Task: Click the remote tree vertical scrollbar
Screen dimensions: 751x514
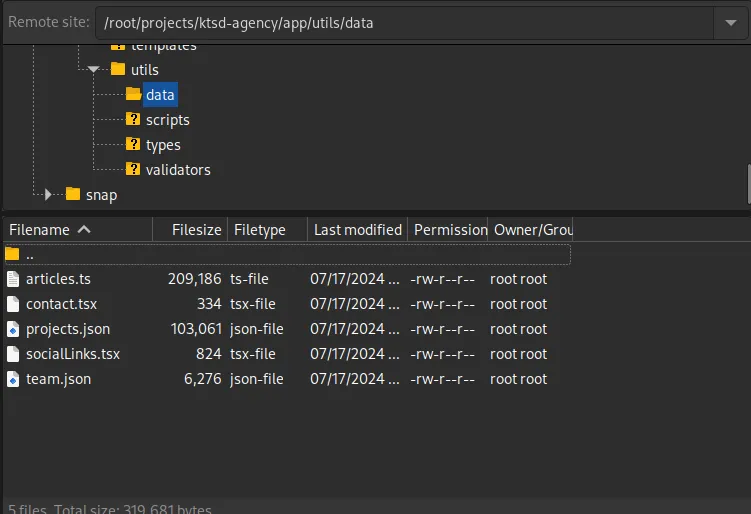Action: coord(747,182)
